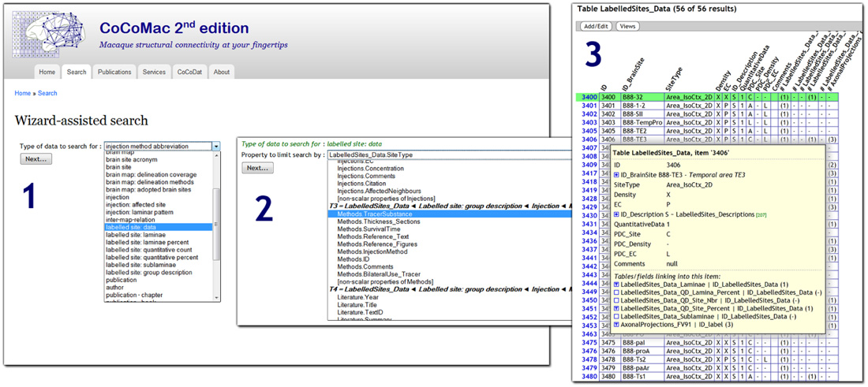Toggle LabelledSites_Data_Sublaminae checkbox
Image resolution: width=868 pixels, height=387 pixels.
point(617,316)
